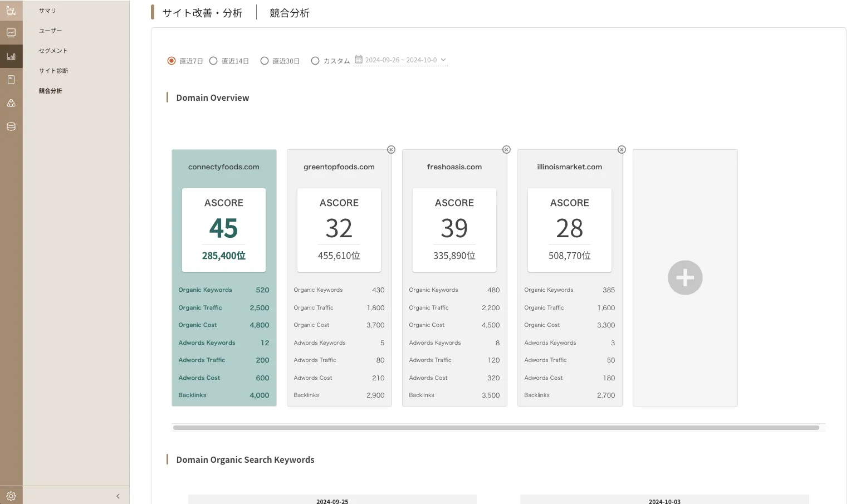Screen dimensions: 856x504
Task: Remove the illinoismarket.com competitor card
Action: [622, 149]
